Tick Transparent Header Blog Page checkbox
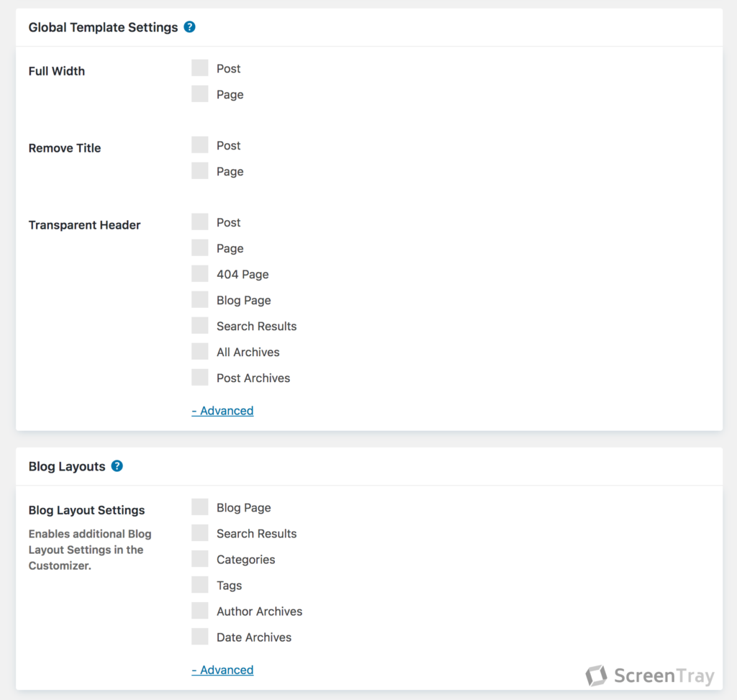The height and width of the screenshot is (700, 737). (200, 299)
